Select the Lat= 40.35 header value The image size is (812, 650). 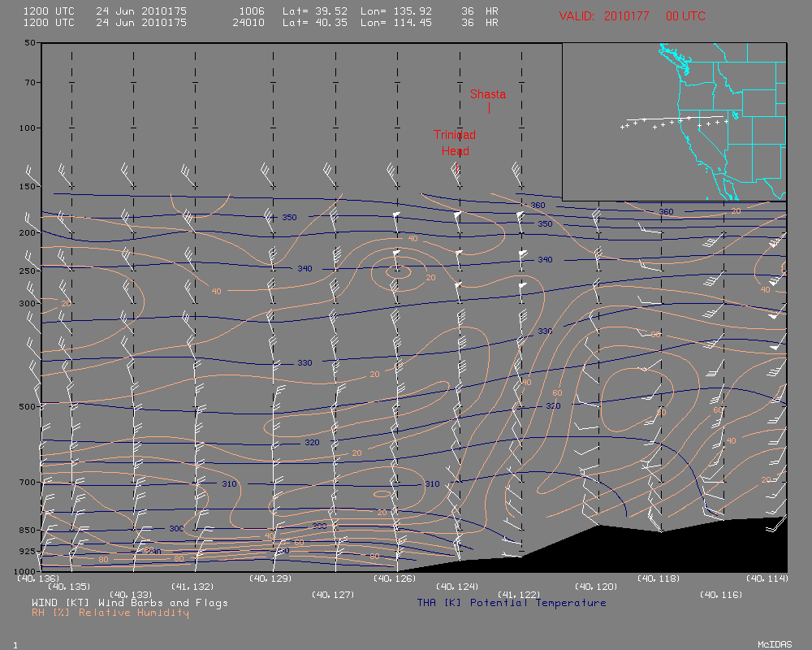(315, 23)
